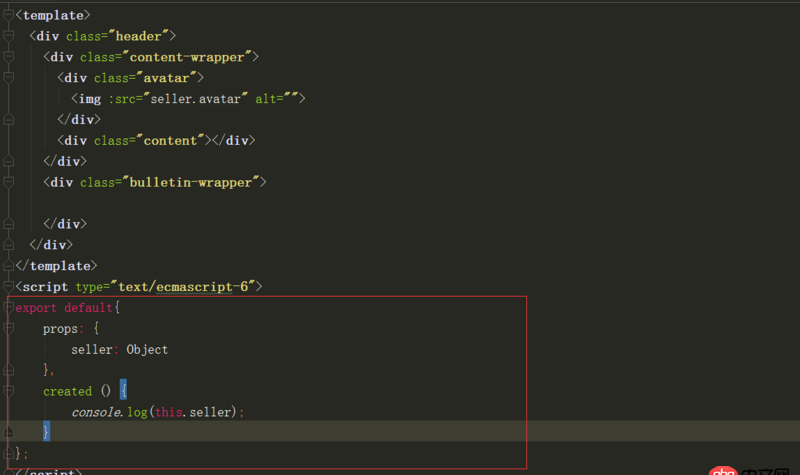The width and height of the screenshot is (800, 475).
Task: Click the opening "<template>" tag text
Action: [x=53, y=15]
